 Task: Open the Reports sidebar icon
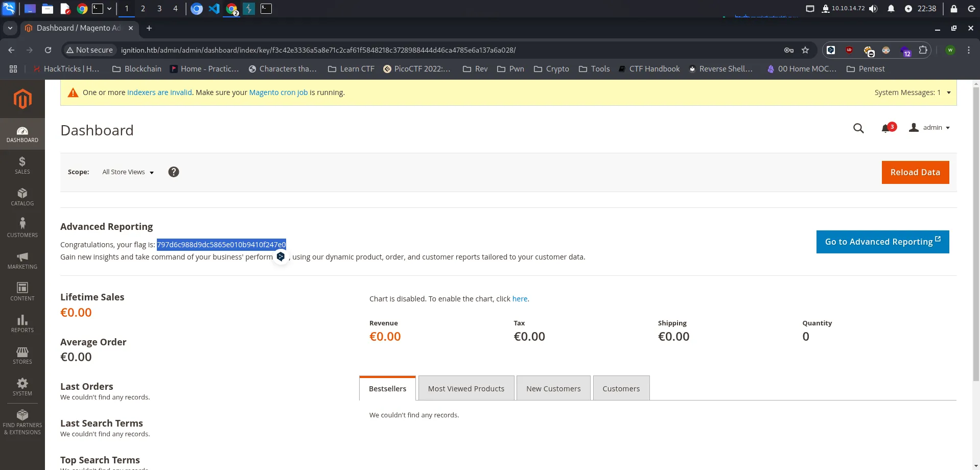tap(22, 323)
